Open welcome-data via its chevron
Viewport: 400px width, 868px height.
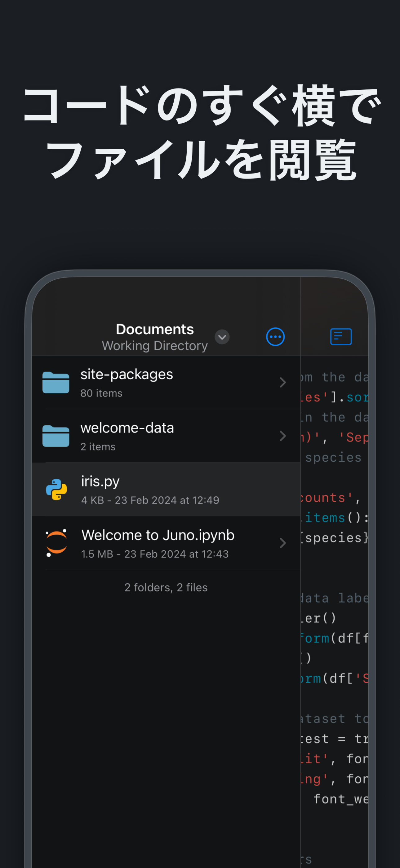[x=282, y=436]
